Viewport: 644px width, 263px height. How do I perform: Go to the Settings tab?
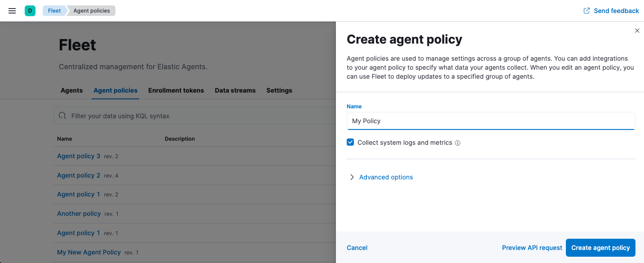click(279, 90)
